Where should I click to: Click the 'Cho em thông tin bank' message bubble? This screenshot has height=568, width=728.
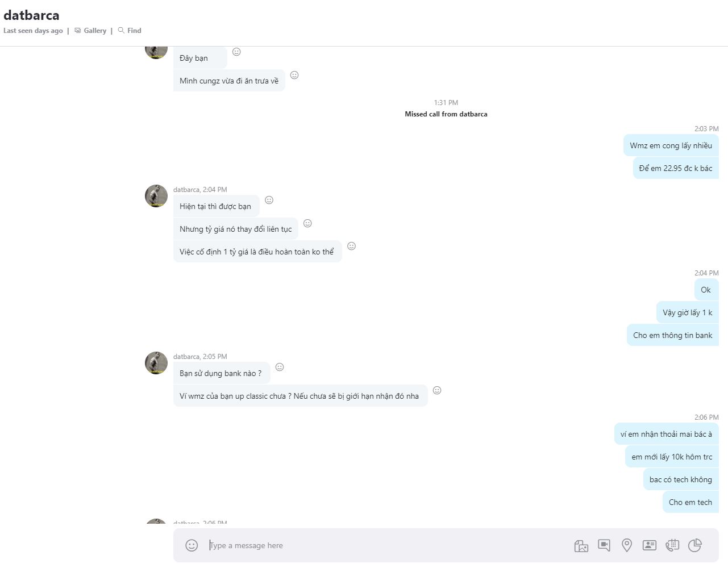pos(672,335)
